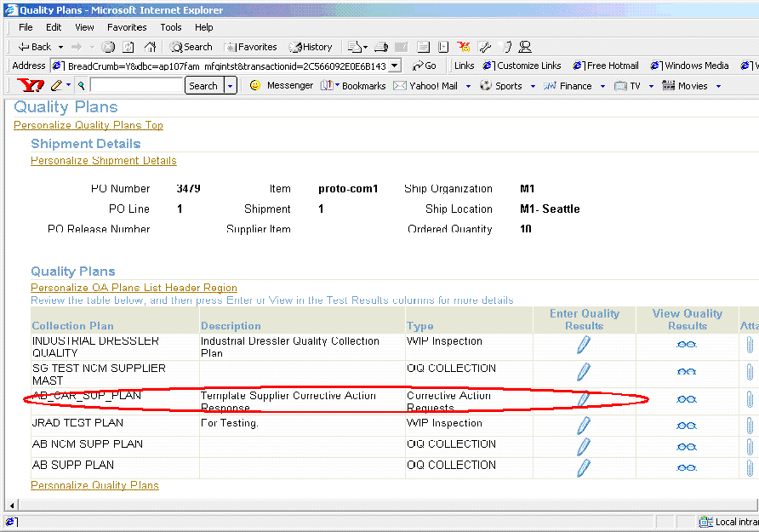This screenshot has height=532, width=759.
Task: View results glasses for AB NCM SUPP PLAN
Action: click(687, 447)
